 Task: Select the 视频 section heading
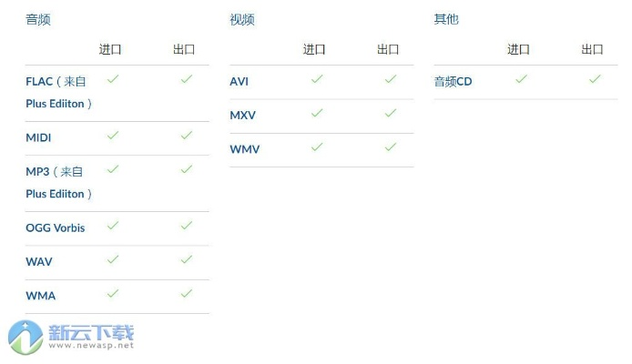coord(242,19)
